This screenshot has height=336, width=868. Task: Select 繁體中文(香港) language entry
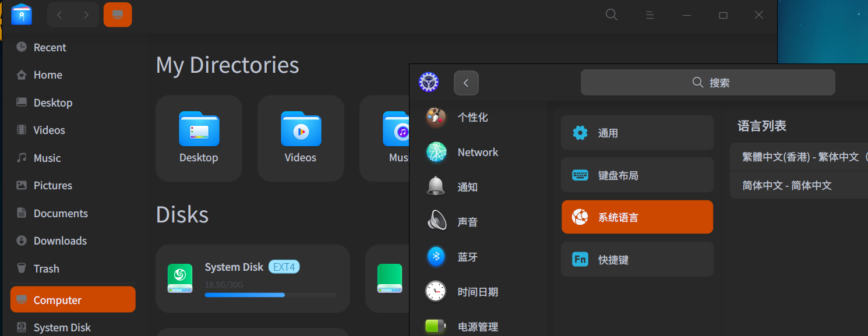pyautogui.click(x=798, y=157)
